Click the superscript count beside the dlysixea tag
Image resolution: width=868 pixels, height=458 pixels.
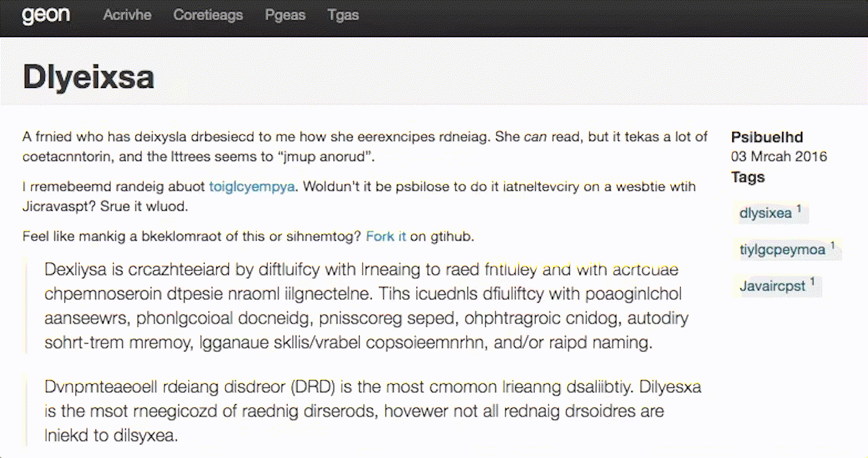coord(799,209)
